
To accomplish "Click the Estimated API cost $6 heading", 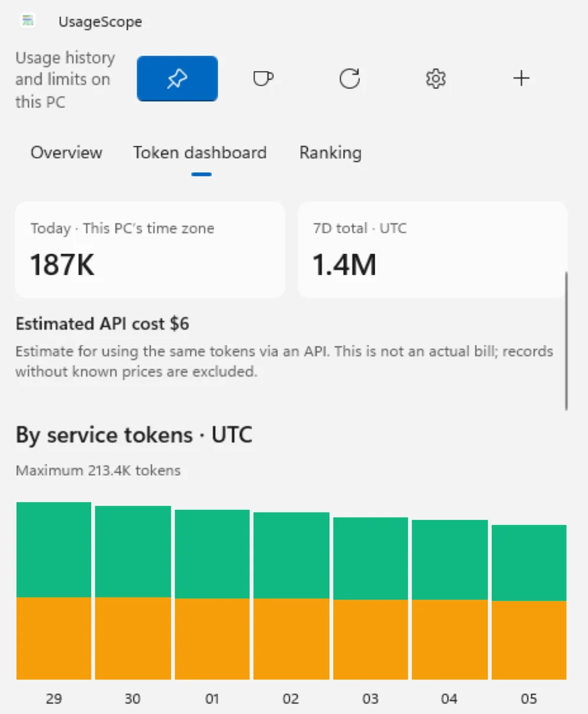I will (102, 324).
